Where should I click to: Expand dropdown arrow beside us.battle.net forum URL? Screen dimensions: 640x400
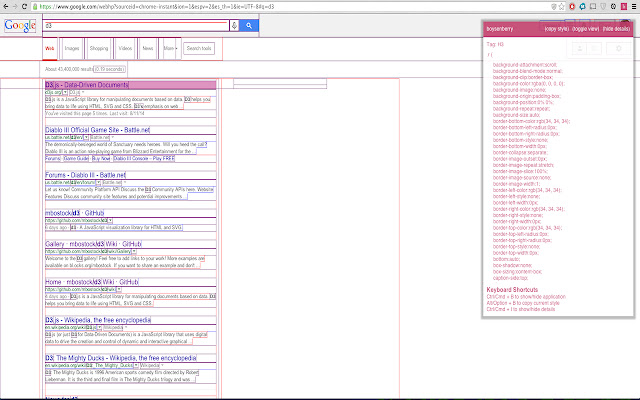click(x=98, y=183)
